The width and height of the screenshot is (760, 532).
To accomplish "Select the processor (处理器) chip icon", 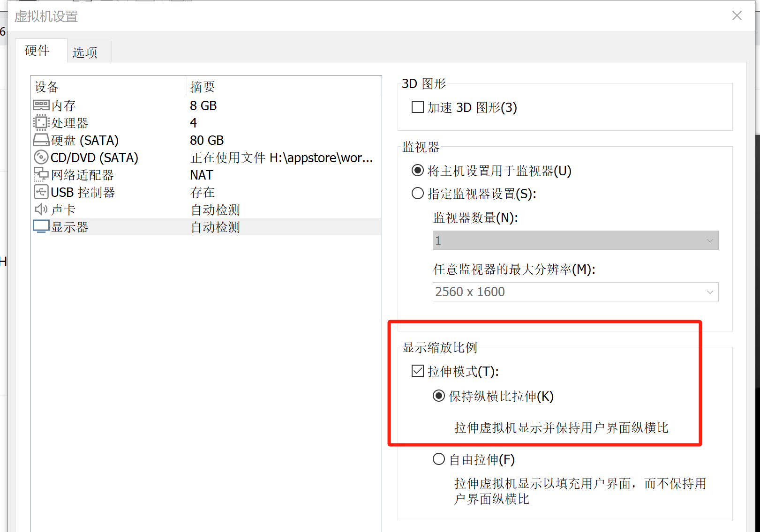I will click(x=41, y=123).
